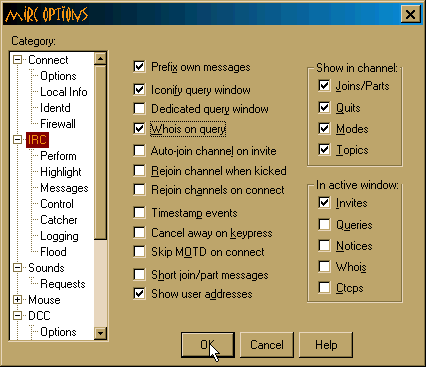426x367 pixels.
Task: Collapse the Sounds tree node
Action: click(x=17, y=268)
